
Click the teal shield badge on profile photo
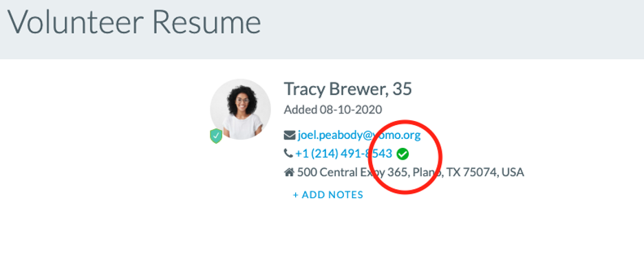click(216, 136)
